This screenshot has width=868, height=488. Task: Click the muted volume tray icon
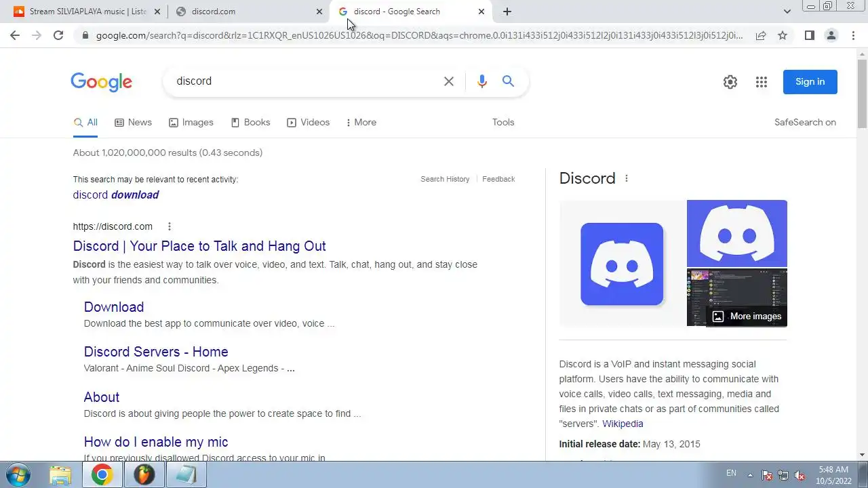coord(800,475)
